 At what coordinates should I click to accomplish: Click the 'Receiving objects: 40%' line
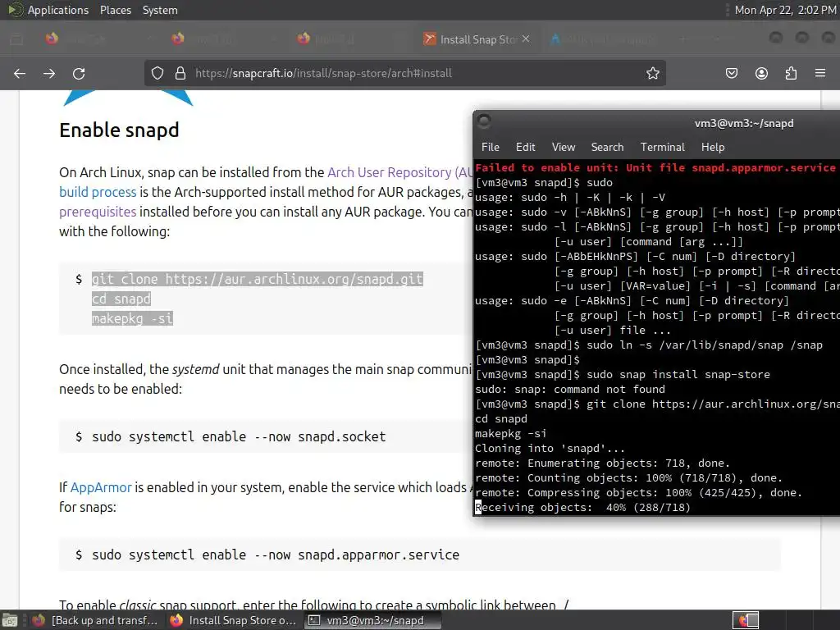tap(583, 507)
